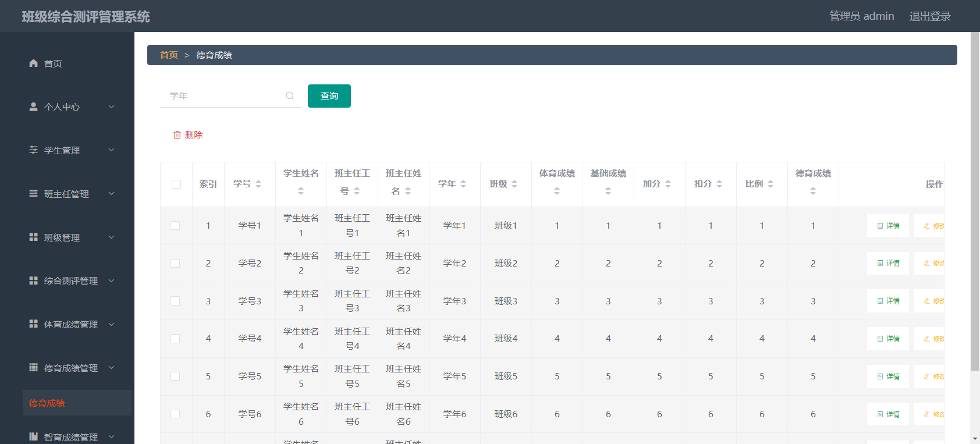Check the checkbox for row 学号1
Image resolution: width=980 pixels, height=444 pixels.
click(175, 226)
